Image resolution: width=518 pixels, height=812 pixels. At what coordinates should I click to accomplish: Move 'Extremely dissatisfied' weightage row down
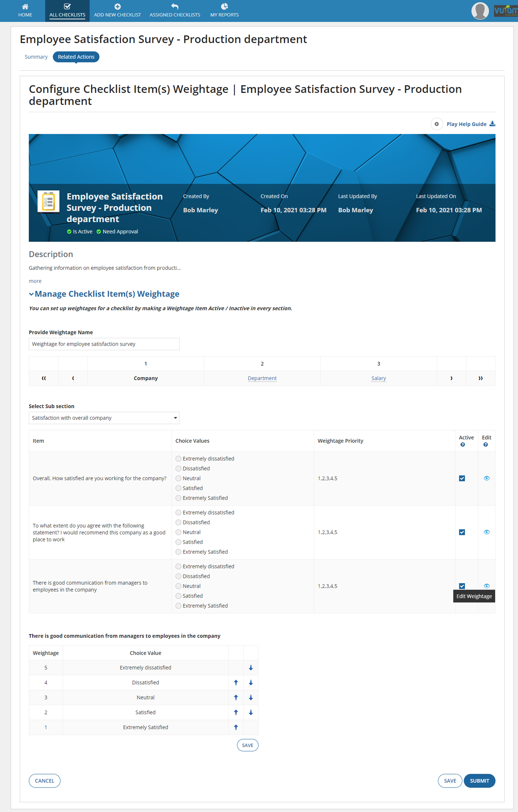click(251, 668)
